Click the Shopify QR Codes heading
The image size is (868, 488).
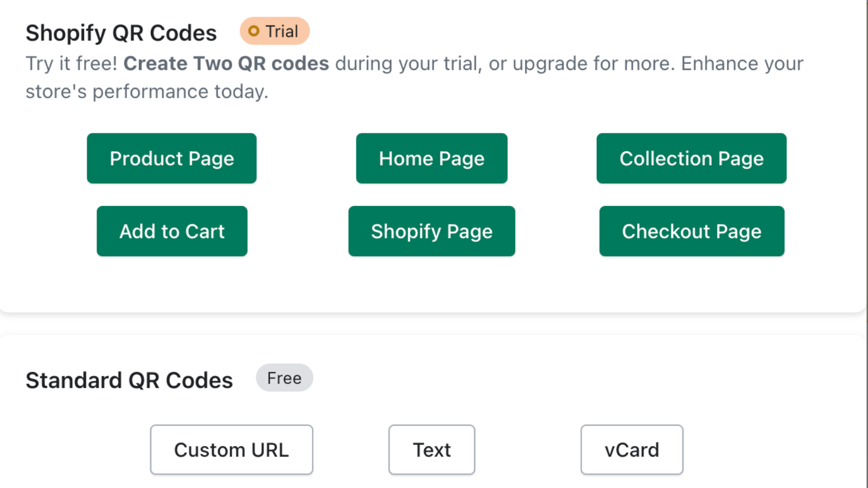[121, 33]
